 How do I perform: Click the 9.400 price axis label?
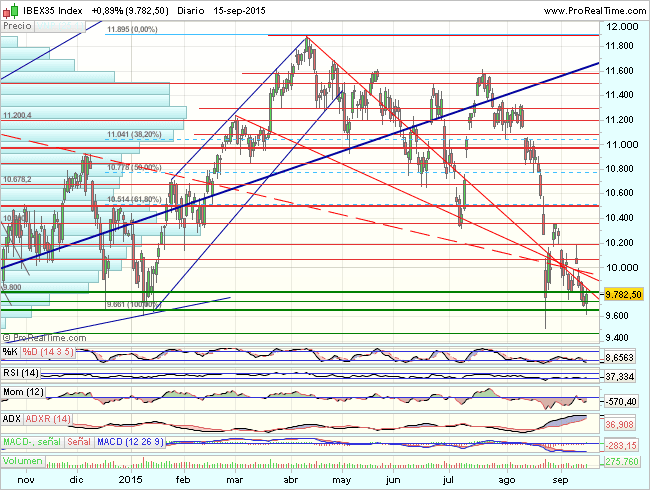619,338
